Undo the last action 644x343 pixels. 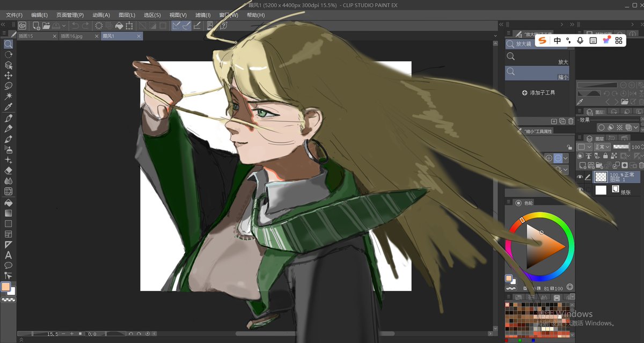(75, 25)
